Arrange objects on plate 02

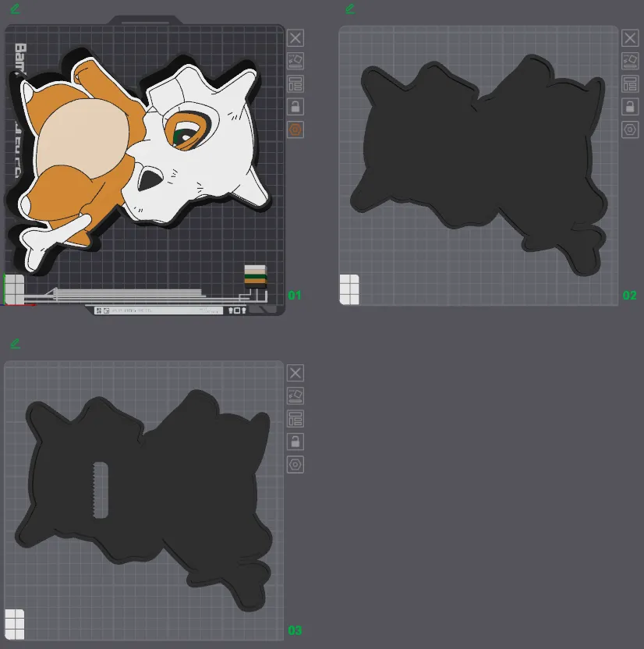(630, 83)
